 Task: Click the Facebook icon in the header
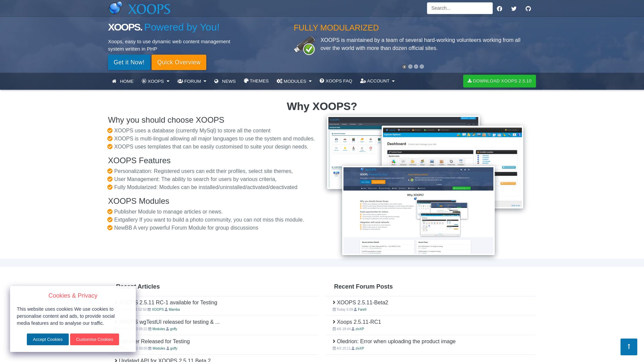point(499,8)
